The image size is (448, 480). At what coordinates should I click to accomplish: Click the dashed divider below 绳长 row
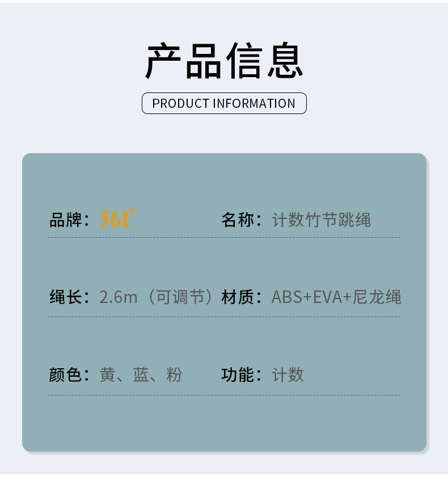pyautogui.click(x=224, y=317)
